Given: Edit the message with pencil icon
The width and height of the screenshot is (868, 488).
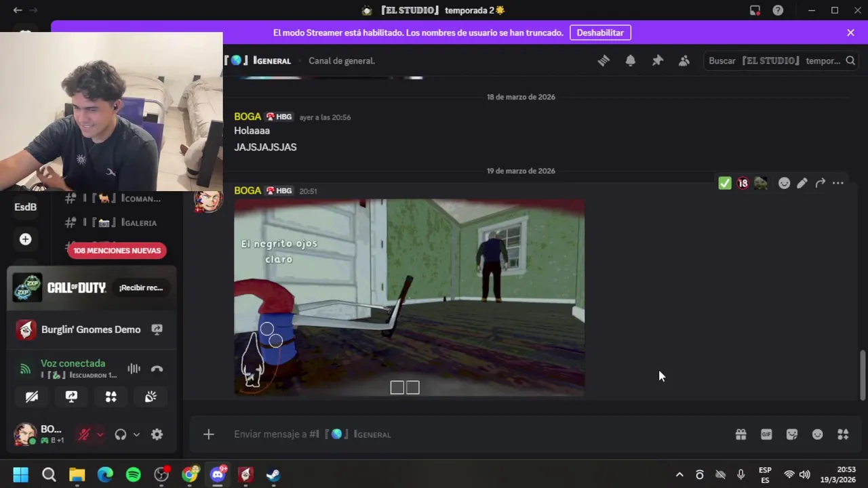Looking at the screenshot, I should tap(802, 183).
